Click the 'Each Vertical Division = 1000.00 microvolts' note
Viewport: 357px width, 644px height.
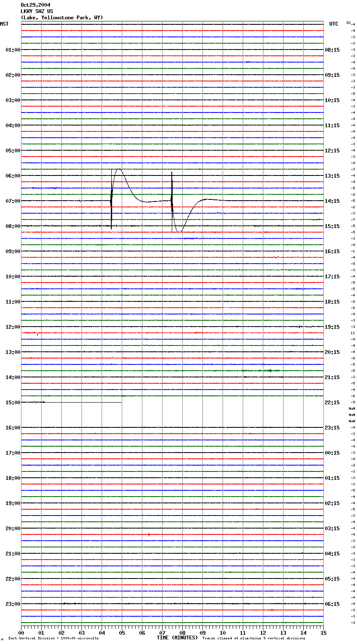(53, 639)
